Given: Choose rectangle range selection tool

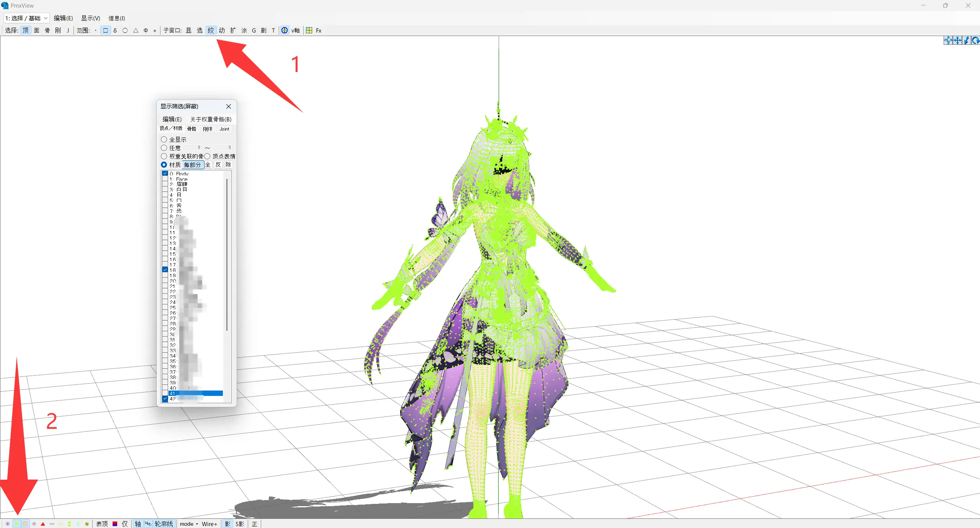Looking at the screenshot, I should point(105,30).
